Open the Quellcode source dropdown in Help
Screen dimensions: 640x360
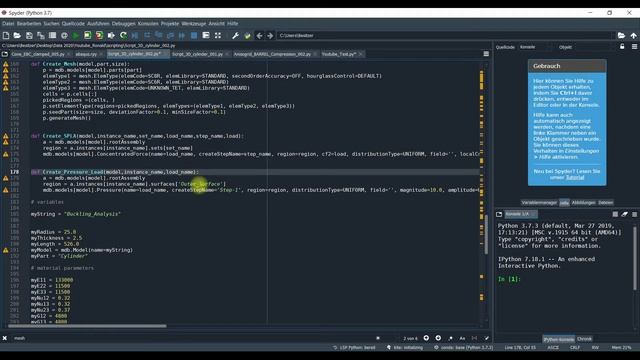tap(535, 47)
